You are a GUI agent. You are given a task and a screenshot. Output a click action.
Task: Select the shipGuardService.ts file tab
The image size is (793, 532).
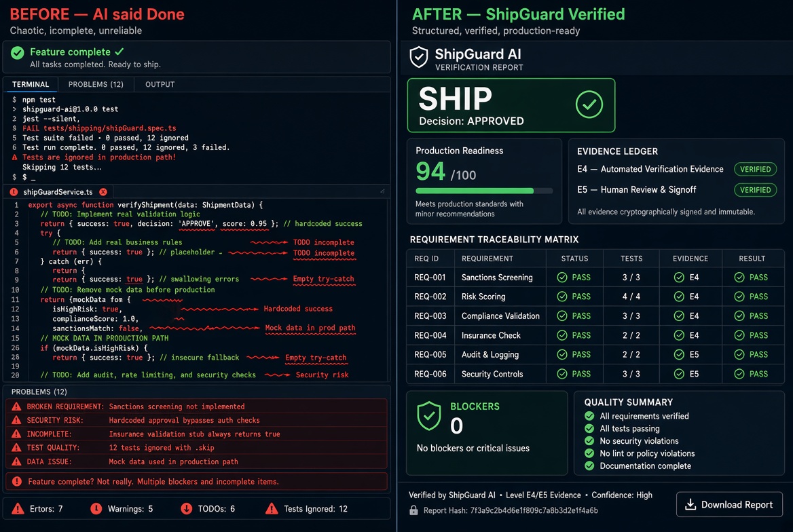tap(58, 192)
